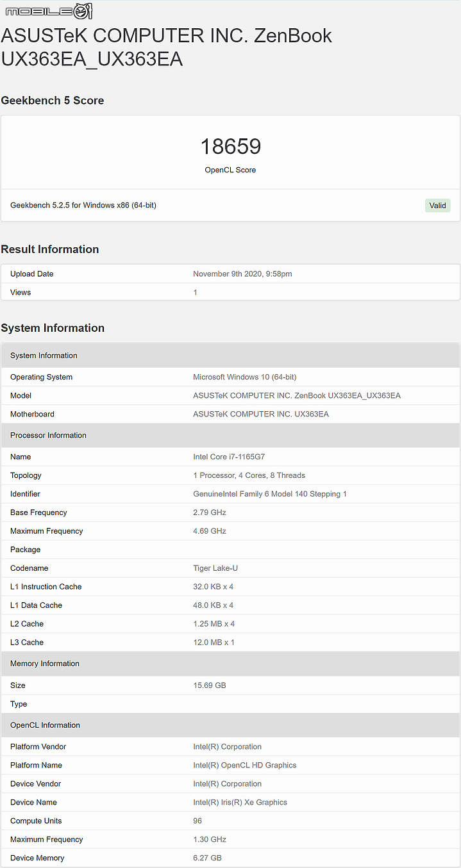This screenshot has width=461, height=868.
Task: Select Intel Core i7-1165G7 processor name
Action: pyautogui.click(x=229, y=457)
